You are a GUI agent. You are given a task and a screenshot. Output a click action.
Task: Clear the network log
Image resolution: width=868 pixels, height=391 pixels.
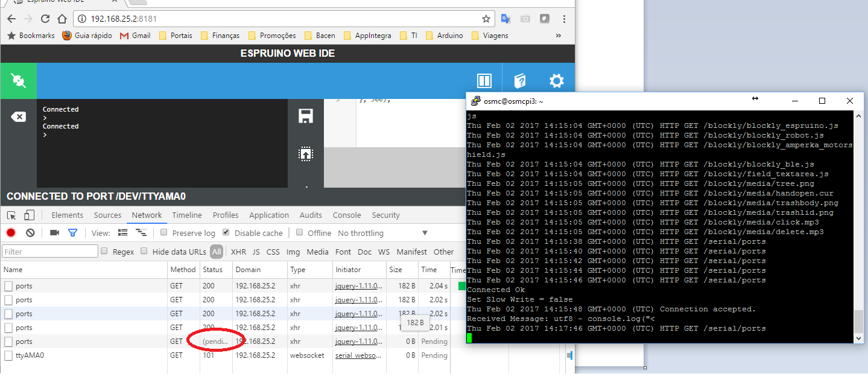(x=30, y=233)
